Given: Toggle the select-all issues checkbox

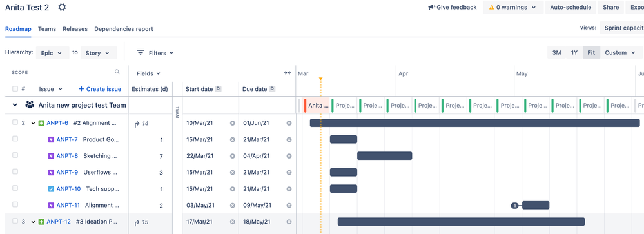Looking at the screenshot, I should click(x=15, y=89).
